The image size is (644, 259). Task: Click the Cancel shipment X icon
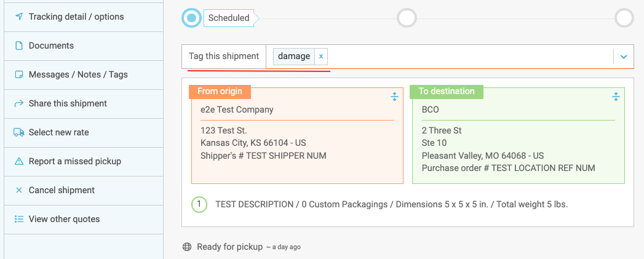tap(18, 190)
